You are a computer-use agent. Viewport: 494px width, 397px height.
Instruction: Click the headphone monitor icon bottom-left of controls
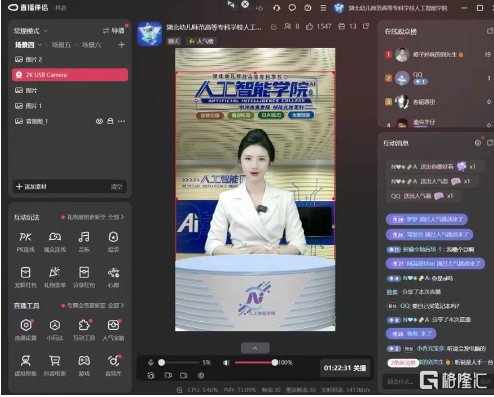click(151, 375)
